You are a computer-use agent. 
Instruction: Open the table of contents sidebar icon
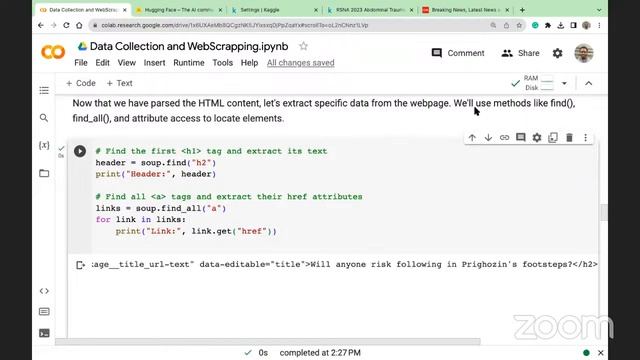(x=44, y=90)
